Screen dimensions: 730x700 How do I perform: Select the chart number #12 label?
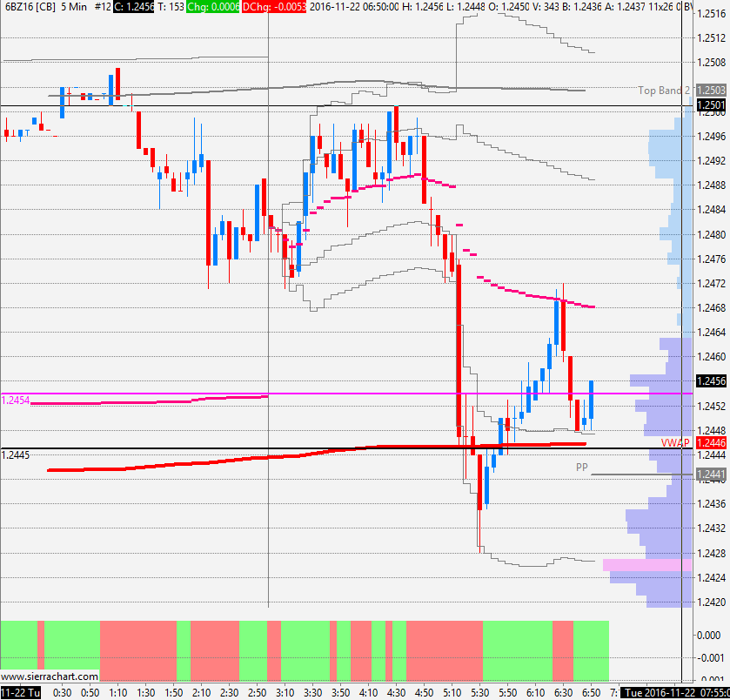coord(103,6)
